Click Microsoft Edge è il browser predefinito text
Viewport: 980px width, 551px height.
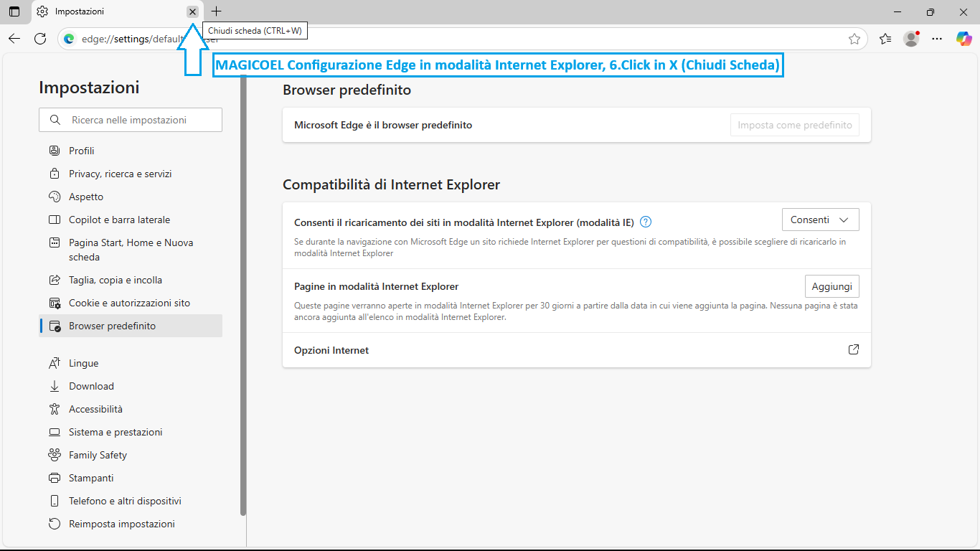(383, 125)
